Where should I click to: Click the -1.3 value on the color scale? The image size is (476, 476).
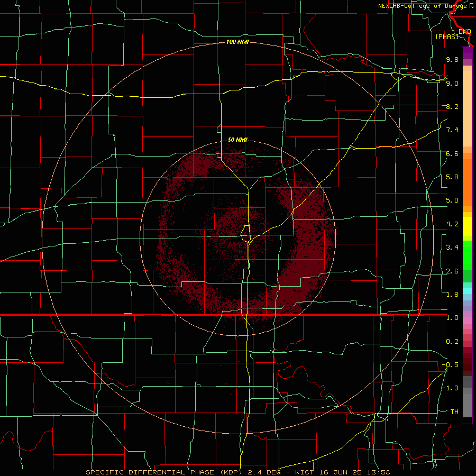pos(450,388)
